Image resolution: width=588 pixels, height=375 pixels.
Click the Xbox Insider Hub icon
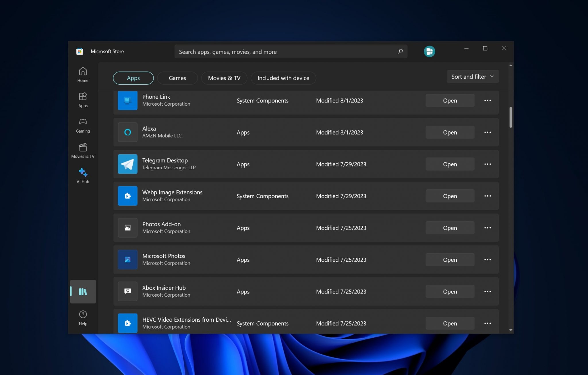coord(127,291)
